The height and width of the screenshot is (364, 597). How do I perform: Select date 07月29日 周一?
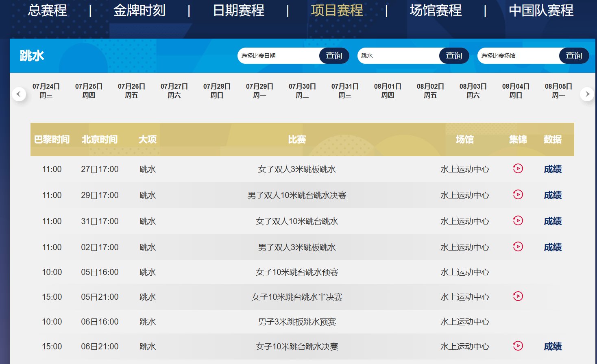coord(259,91)
